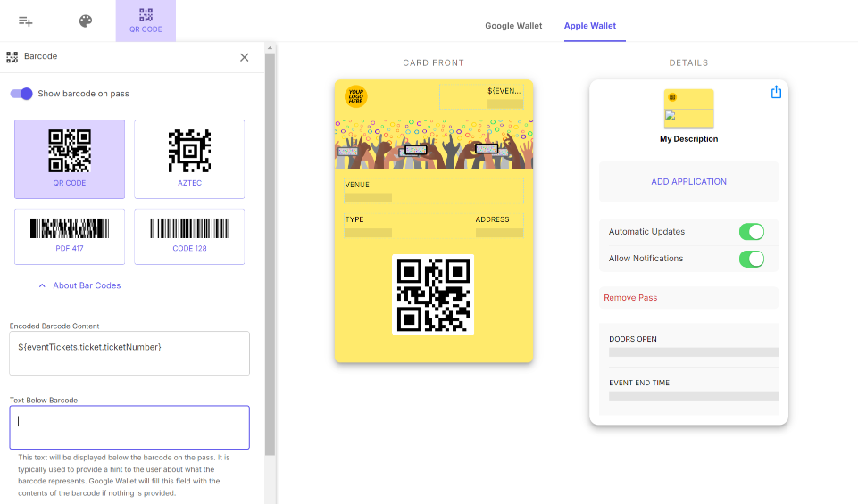Choose the CODE 128 barcode format
The height and width of the screenshot is (504, 858).
(x=189, y=236)
